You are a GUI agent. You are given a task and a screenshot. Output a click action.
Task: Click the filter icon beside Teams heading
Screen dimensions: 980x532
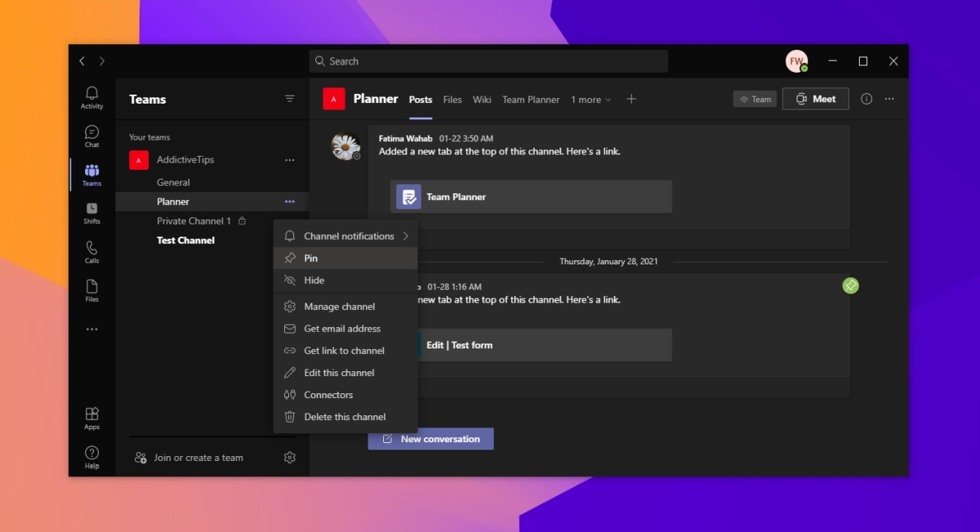pos(289,99)
